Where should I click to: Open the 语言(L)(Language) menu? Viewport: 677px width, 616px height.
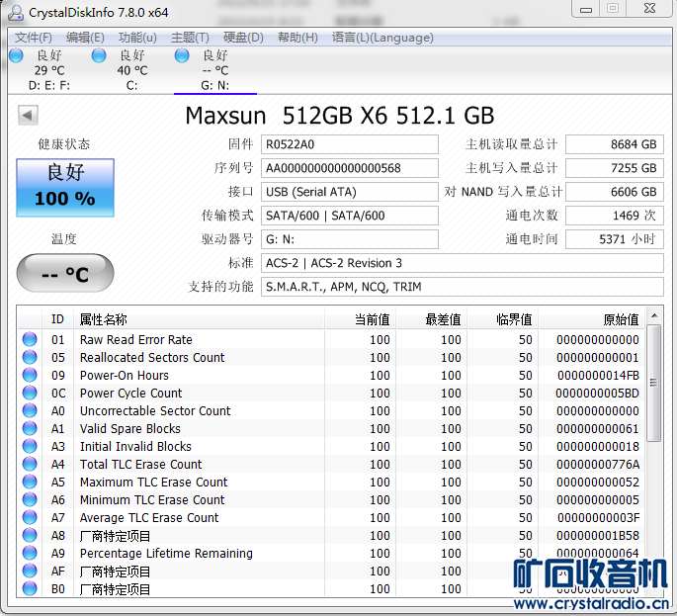tap(382, 38)
